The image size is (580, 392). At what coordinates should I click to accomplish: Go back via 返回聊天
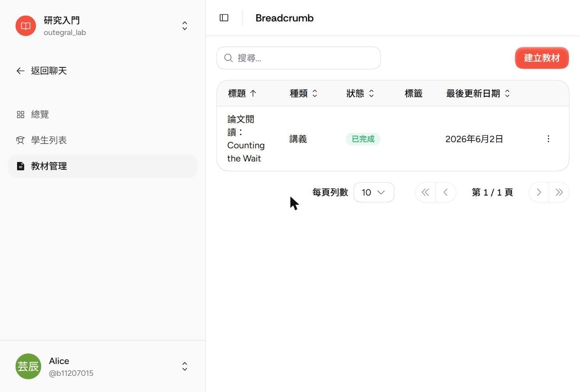point(42,71)
